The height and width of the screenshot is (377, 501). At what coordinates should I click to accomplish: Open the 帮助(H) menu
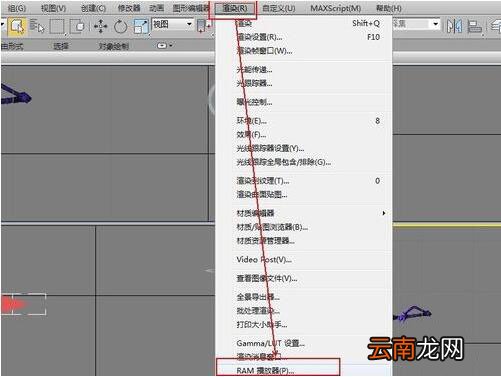389,8
